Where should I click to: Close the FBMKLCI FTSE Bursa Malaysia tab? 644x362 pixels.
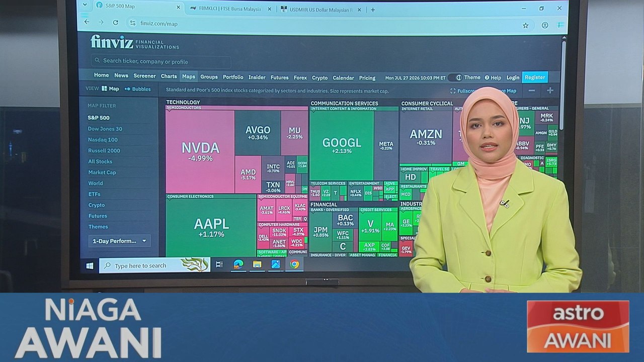pyautogui.click(x=270, y=9)
